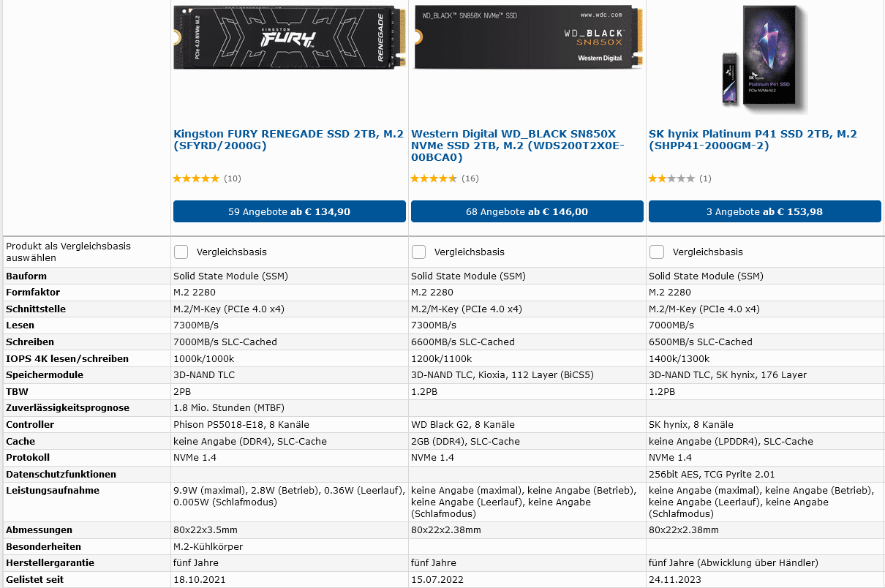Select the Leistungsaufnahme row label
885x588 pixels.
tap(53, 490)
